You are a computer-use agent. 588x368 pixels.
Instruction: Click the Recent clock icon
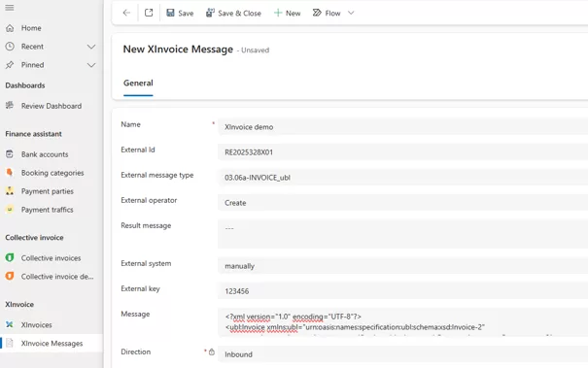pyautogui.click(x=10, y=47)
